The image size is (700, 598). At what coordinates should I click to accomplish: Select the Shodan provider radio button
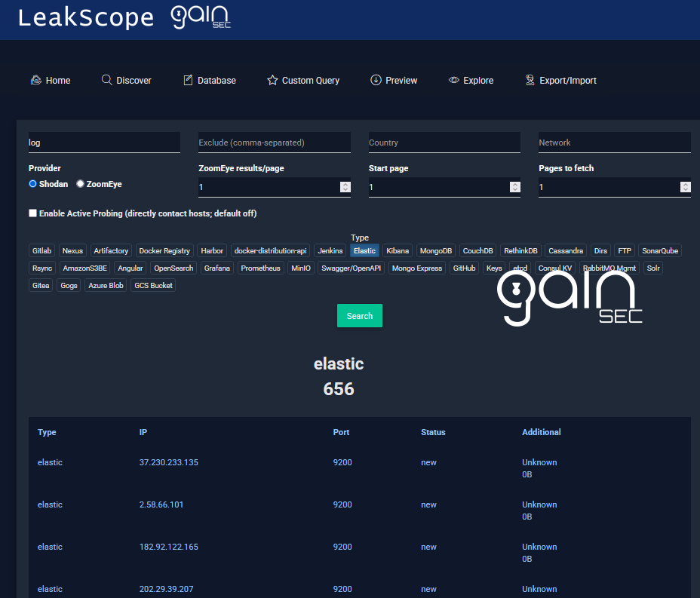pyautogui.click(x=32, y=184)
